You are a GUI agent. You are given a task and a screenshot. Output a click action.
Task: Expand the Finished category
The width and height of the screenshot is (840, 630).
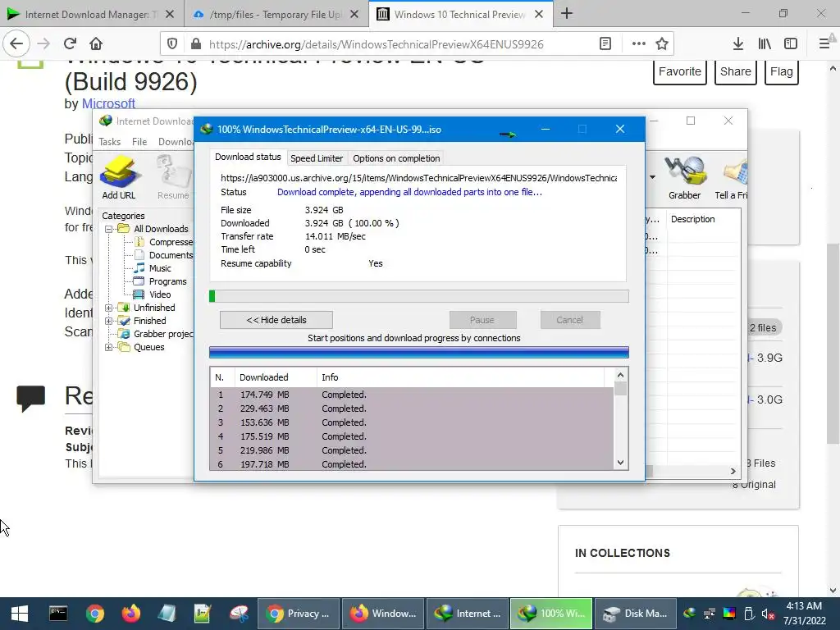(x=109, y=321)
